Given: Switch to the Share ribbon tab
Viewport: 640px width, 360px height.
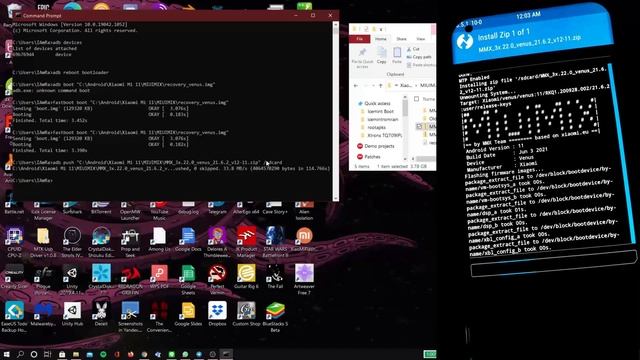Looking at the screenshot, I should coord(401,39).
